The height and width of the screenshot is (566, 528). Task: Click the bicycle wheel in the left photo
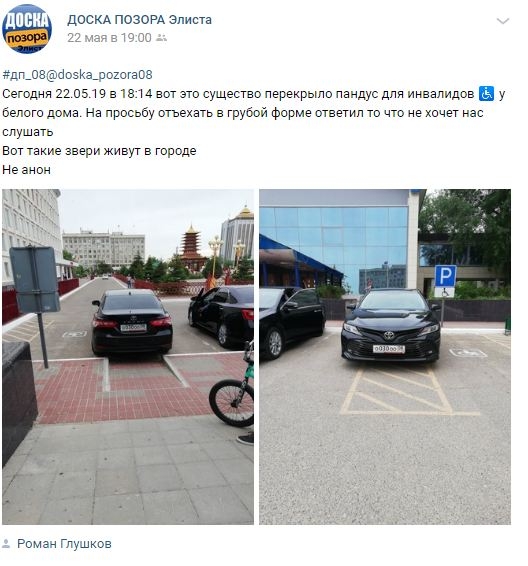[232, 402]
